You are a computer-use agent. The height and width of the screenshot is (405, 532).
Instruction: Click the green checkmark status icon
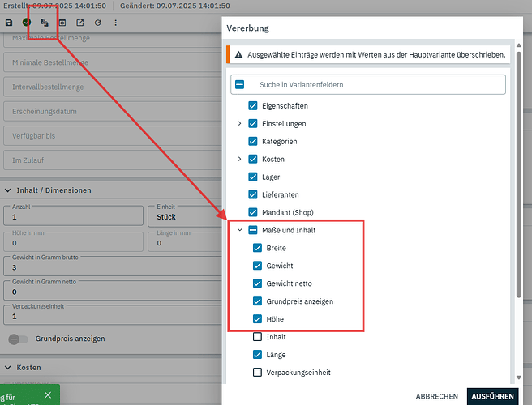[27, 23]
